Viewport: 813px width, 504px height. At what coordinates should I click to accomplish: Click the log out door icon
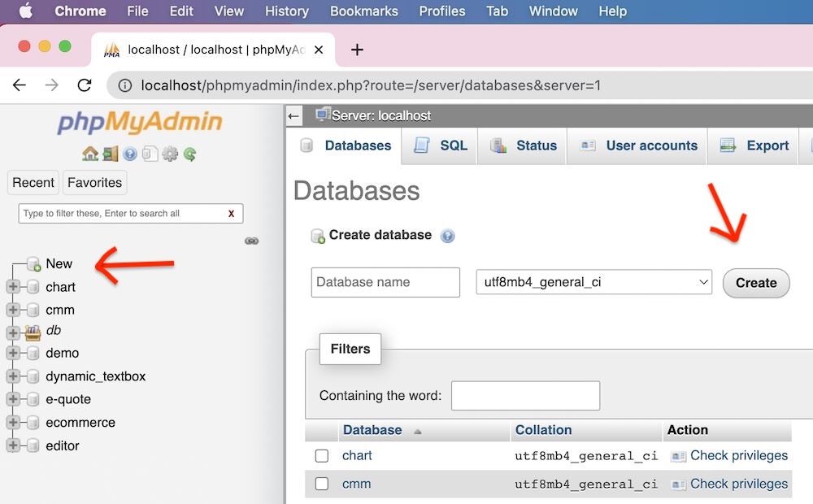point(111,153)
